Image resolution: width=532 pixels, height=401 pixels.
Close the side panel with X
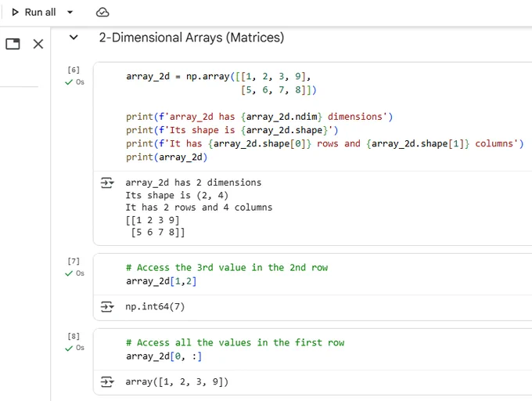38,44
